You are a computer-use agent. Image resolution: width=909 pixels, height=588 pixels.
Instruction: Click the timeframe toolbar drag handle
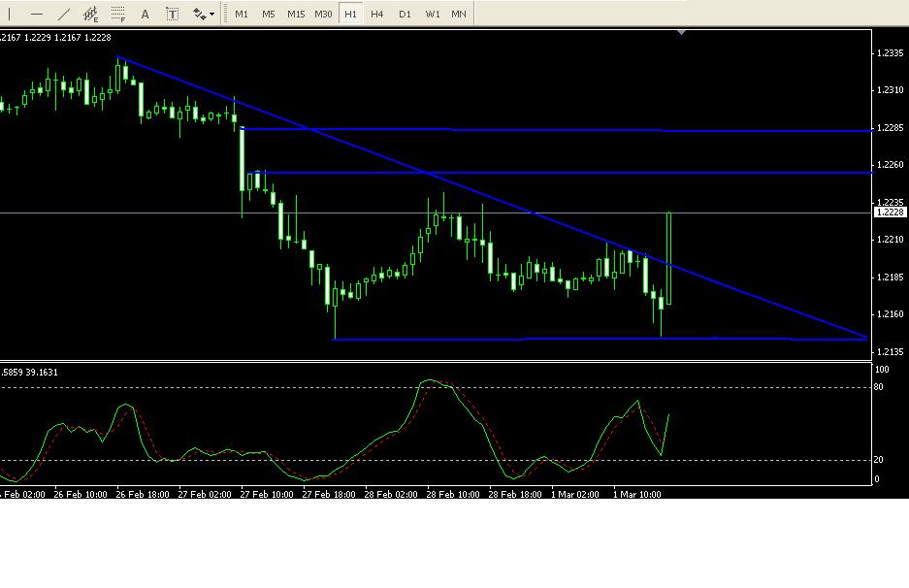click(227, 14)
